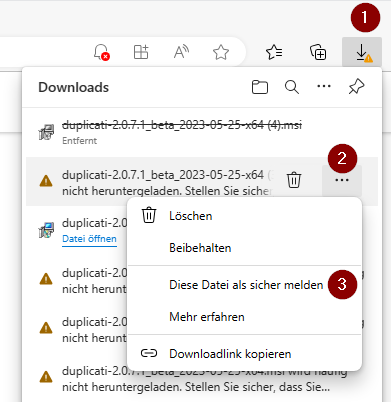Open downloads folder from panel header
Image resolution: width=391 pixels, height=402 pixels.
click(260, 87)
